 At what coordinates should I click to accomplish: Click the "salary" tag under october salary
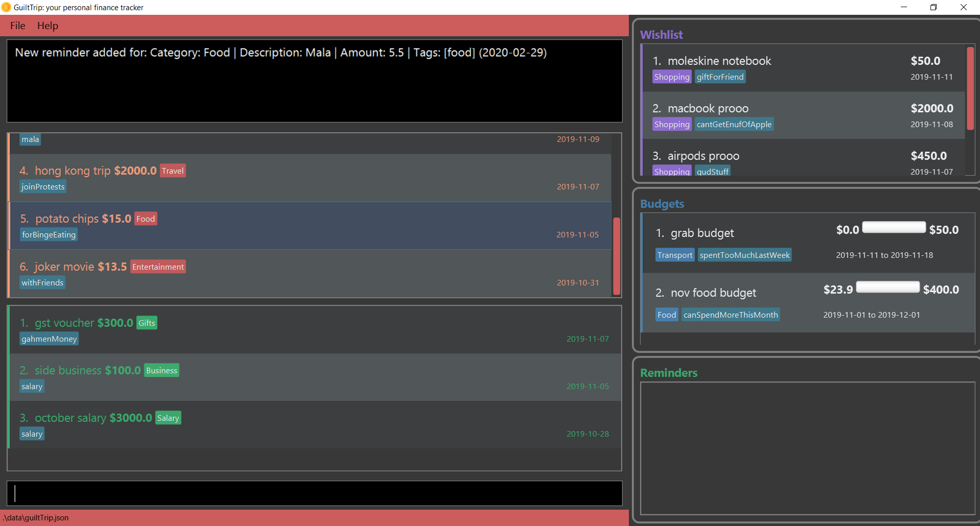pos(32,434)
